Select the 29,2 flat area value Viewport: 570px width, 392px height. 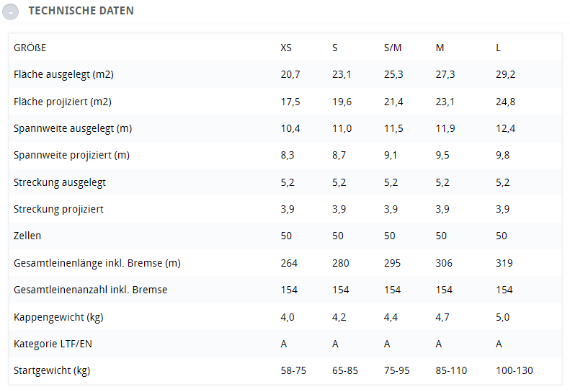[x=505, y=74]
